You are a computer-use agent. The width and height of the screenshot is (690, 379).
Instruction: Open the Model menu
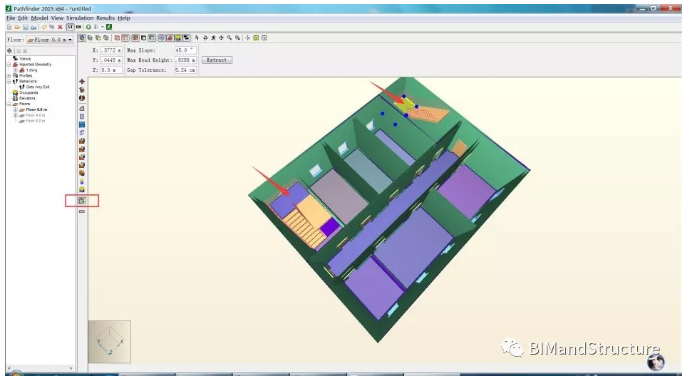(x=39, y=18)
